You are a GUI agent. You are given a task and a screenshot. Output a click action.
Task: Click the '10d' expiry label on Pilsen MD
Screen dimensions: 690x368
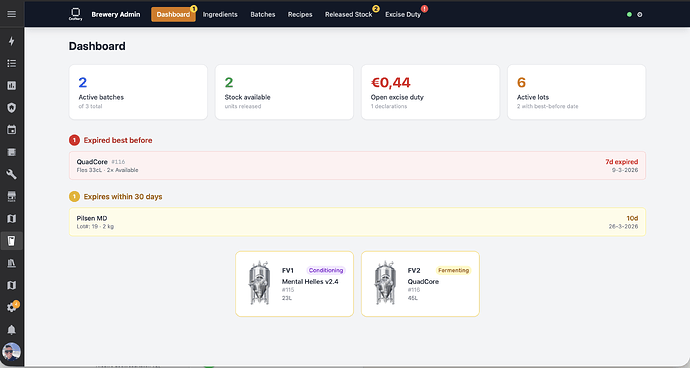pyautogui.click(x=632, y=218)
